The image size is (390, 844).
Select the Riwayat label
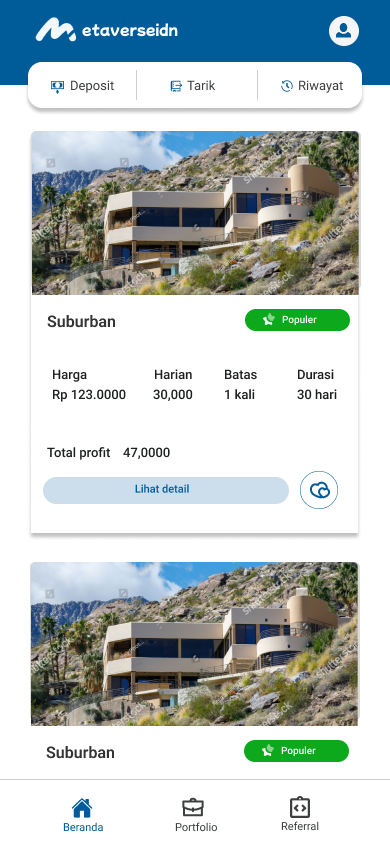click(x=321, y=86)
